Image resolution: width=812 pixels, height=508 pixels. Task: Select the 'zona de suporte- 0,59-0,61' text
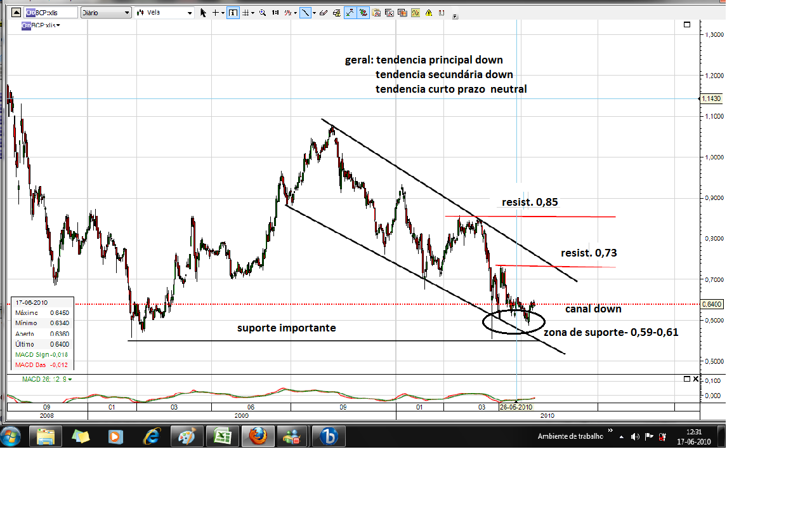coord(611,331)
